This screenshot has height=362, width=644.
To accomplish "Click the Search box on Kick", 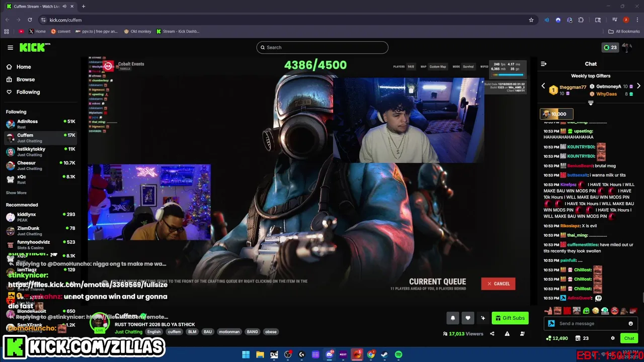I will point(322,47).
